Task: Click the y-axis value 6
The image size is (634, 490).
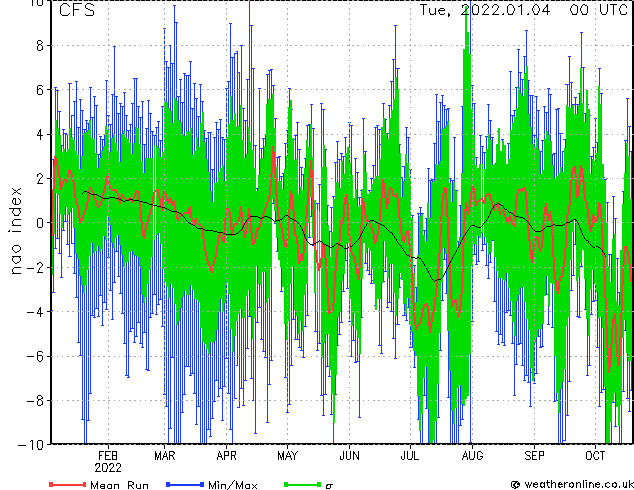Action: [40, 90]
